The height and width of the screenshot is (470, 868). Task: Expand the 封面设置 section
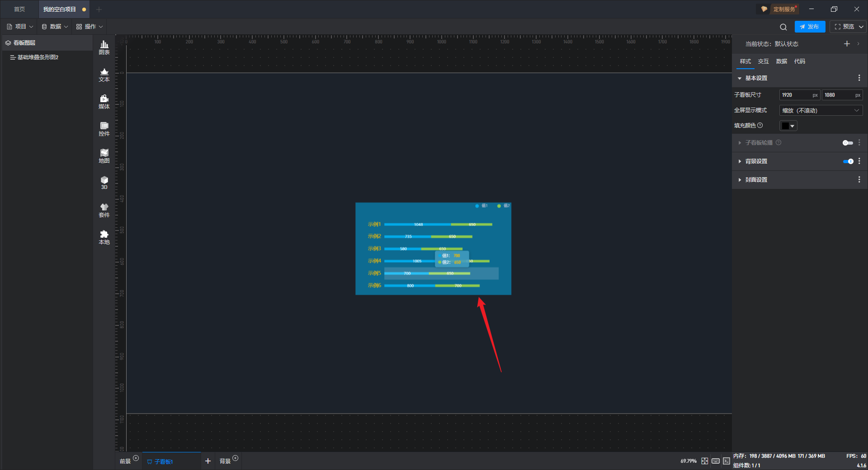(x=740, y=179)
